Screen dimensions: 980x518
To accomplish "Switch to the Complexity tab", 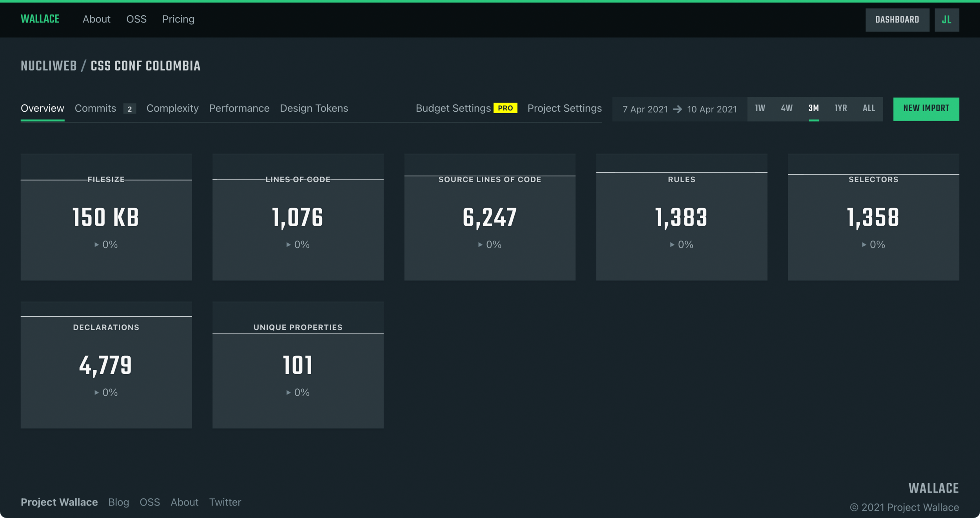I will point(172,108).
